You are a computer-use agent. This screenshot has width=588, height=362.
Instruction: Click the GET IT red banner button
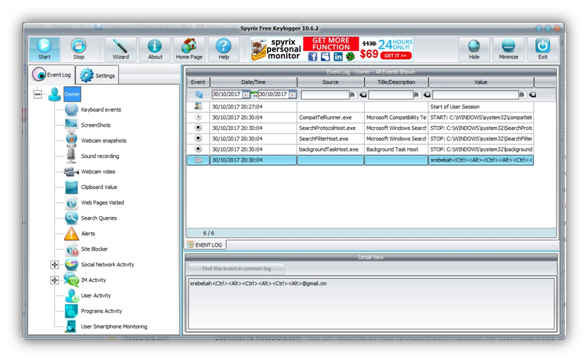pos(395,56)
